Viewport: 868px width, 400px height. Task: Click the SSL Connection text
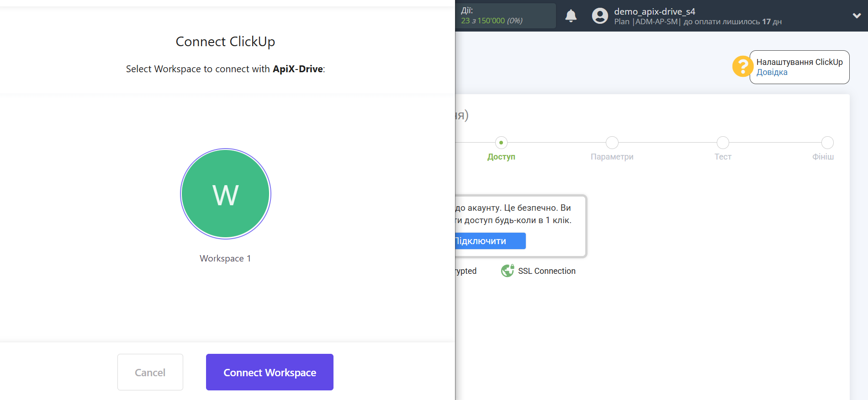click(547, 271)
